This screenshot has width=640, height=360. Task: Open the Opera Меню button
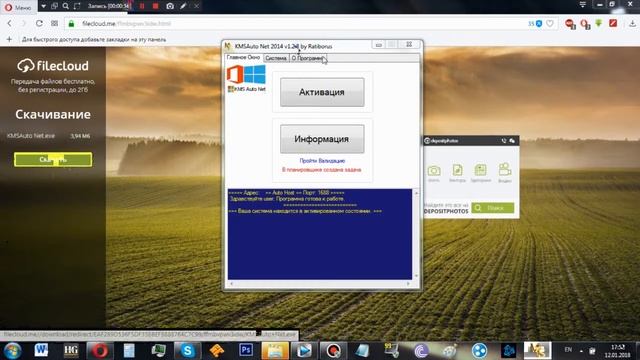click(18, 7)
